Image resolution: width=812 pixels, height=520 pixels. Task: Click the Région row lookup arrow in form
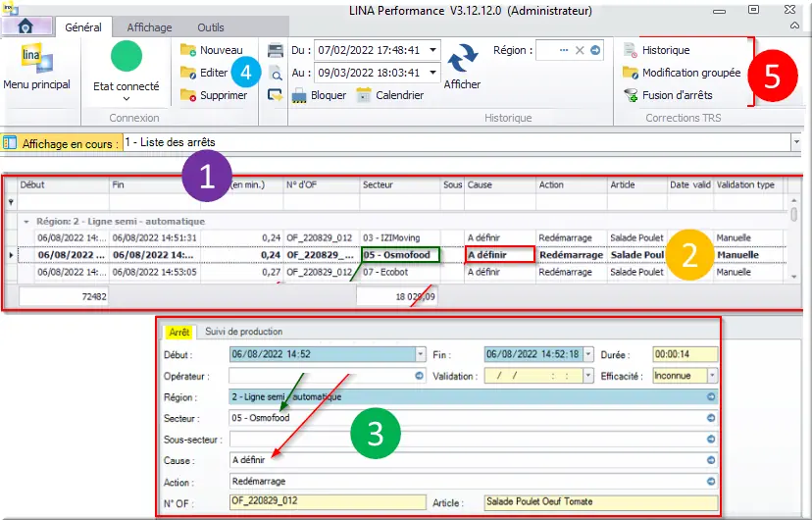pyautogui.click(x=711, y=396)
